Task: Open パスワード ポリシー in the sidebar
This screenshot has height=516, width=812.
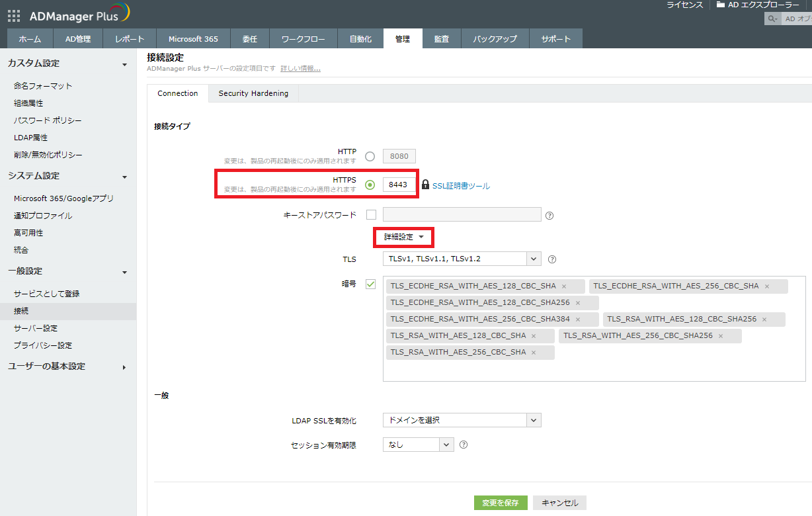Action: click(48, 120)
